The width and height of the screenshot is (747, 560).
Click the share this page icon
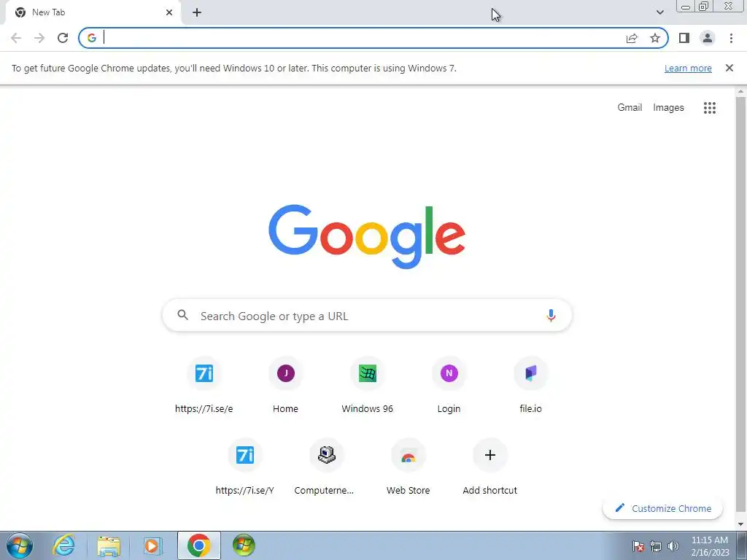click(x=632, y=38)
